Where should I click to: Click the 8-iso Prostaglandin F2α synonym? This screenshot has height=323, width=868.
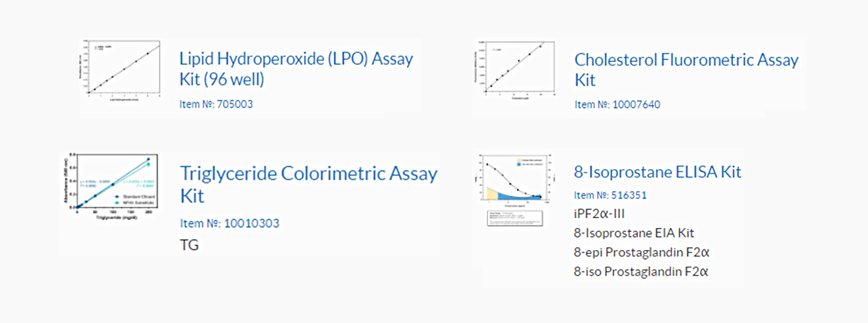(642, 271)
